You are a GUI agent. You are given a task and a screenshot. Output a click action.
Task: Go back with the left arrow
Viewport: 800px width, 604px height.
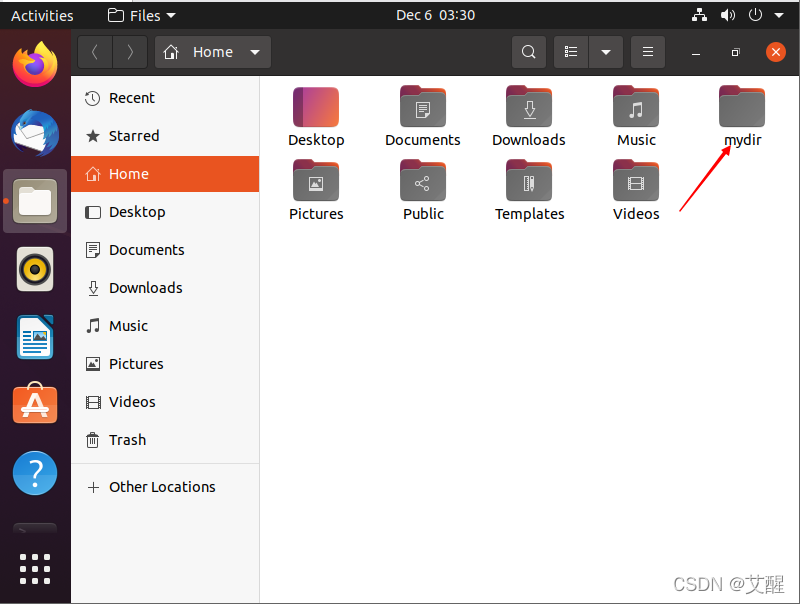pyautogui.click(x=95, y=52)
